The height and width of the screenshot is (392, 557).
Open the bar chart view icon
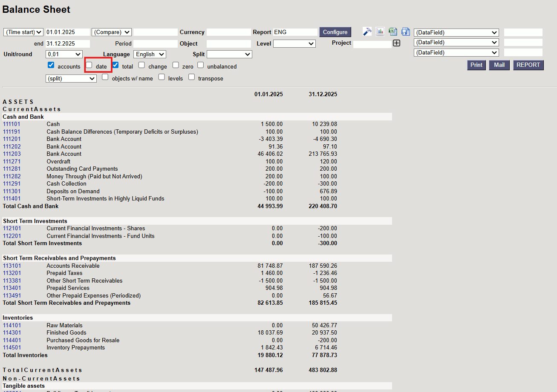(380, 32)
